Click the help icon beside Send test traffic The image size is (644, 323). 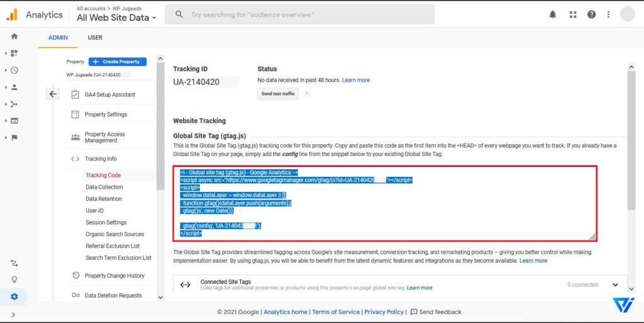click(306, 94)
